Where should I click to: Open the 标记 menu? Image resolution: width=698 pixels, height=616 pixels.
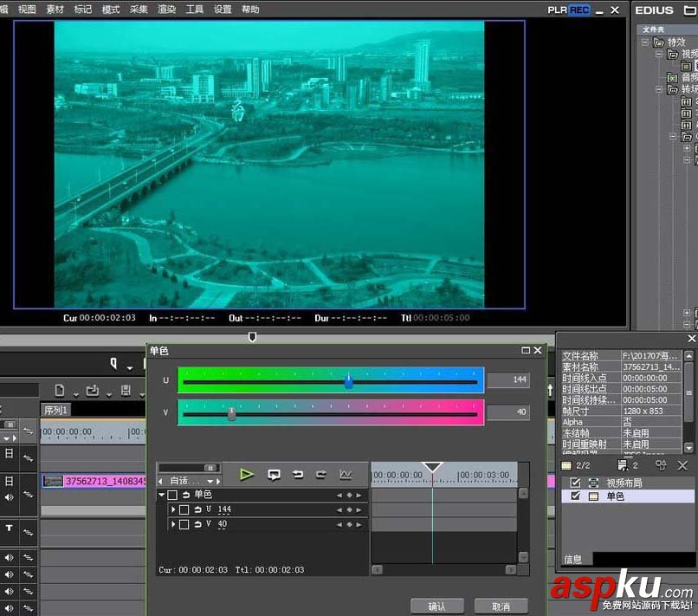pos(83,10)
